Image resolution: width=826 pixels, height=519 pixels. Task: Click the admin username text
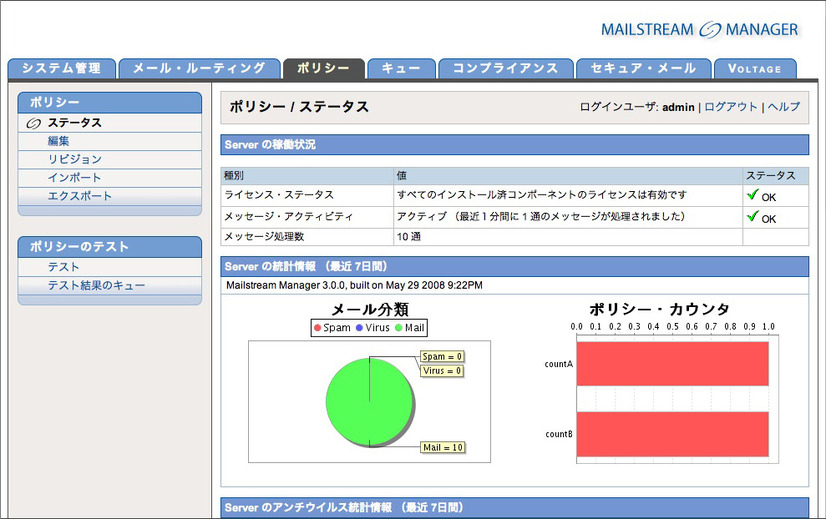[x=678, y=107]
